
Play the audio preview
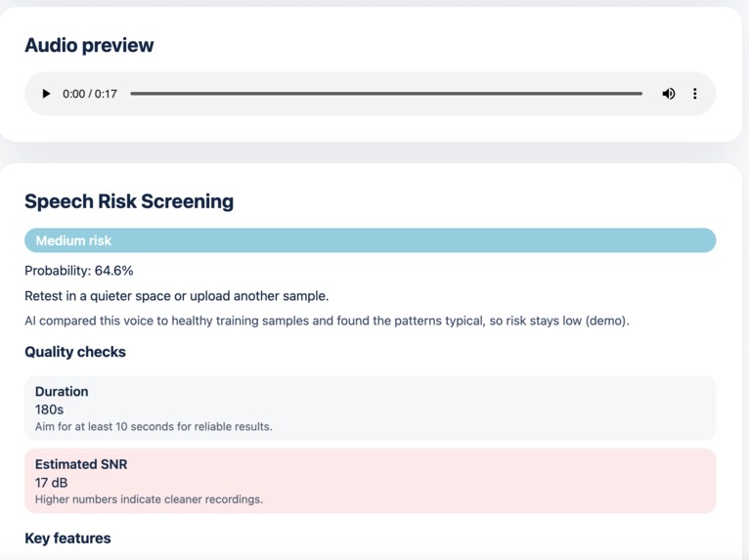[46, 94]
